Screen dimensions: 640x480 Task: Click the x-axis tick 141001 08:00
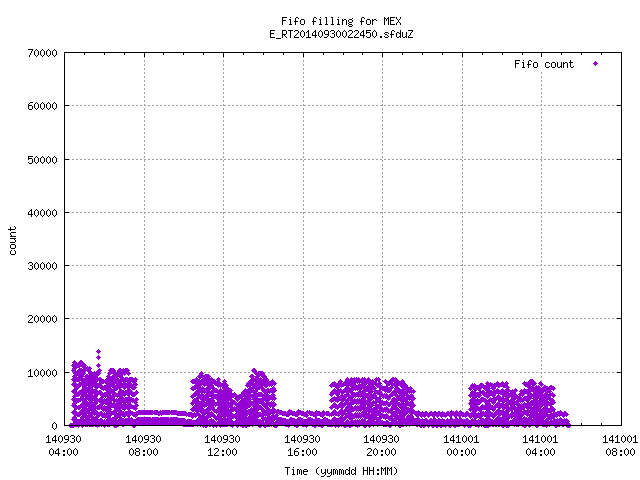pos(620,446)
